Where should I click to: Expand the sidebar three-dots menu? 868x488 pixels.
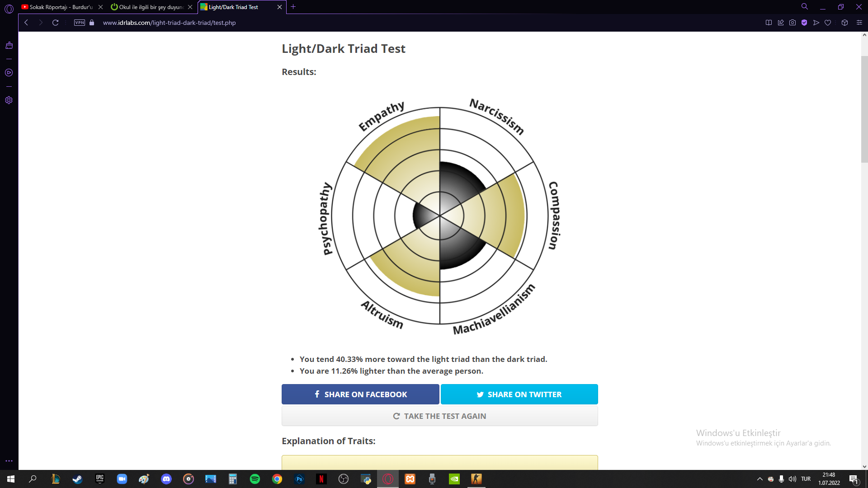click(x=9, y=461)
